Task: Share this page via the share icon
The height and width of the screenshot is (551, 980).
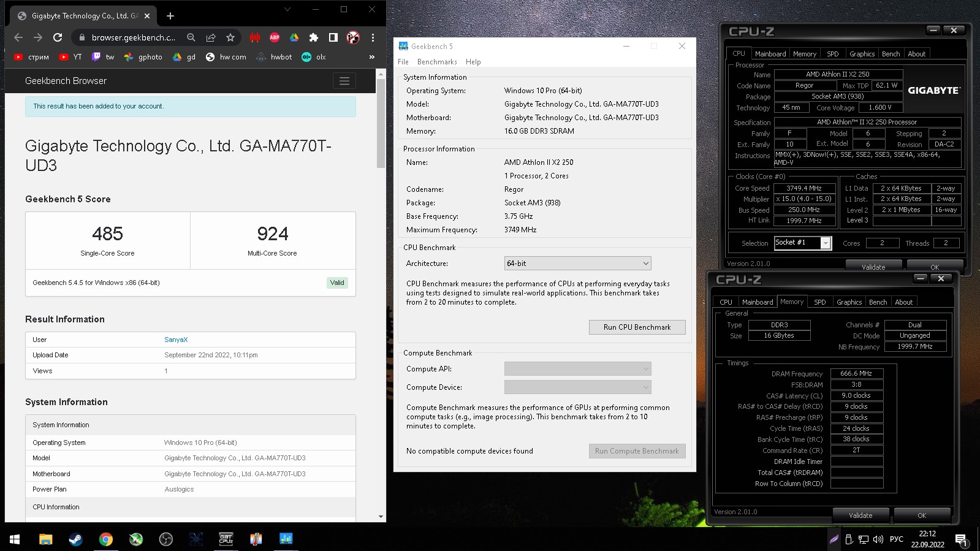Action: pos(211,37)
